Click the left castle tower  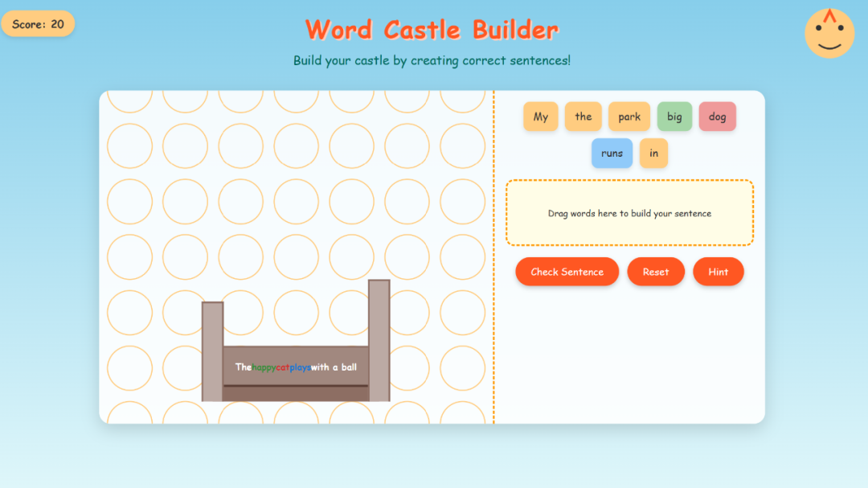coord(212,351)
